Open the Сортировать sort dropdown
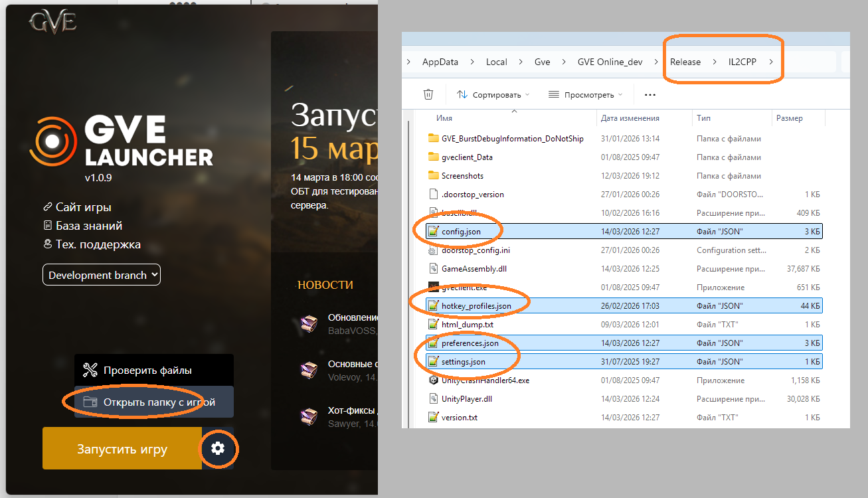The width and height of the screenshot is (868, 498). point(493,95)
